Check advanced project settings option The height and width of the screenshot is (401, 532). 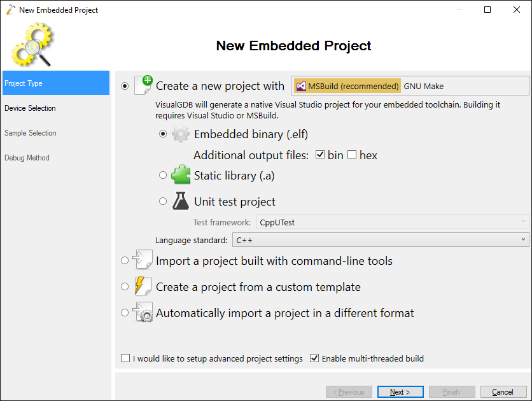(125, 358)
